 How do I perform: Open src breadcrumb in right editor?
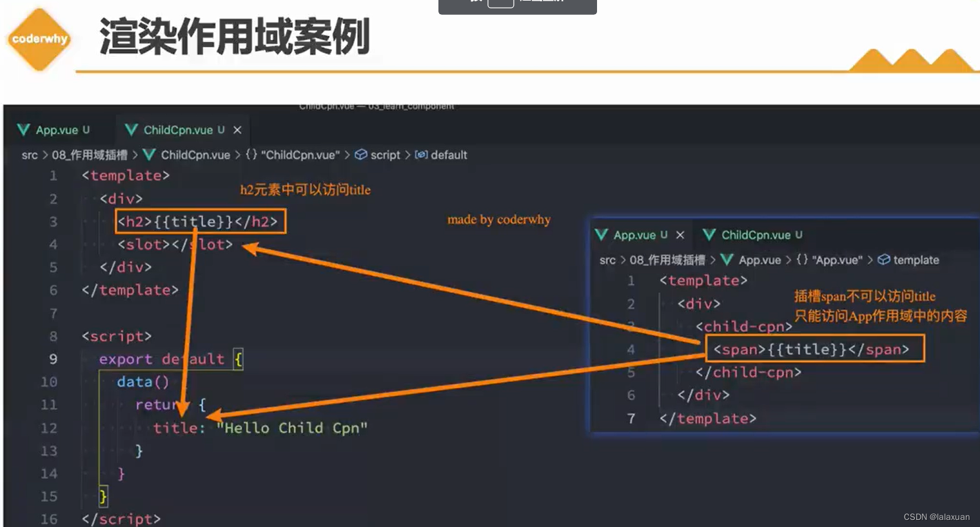(x=607, y=260)
